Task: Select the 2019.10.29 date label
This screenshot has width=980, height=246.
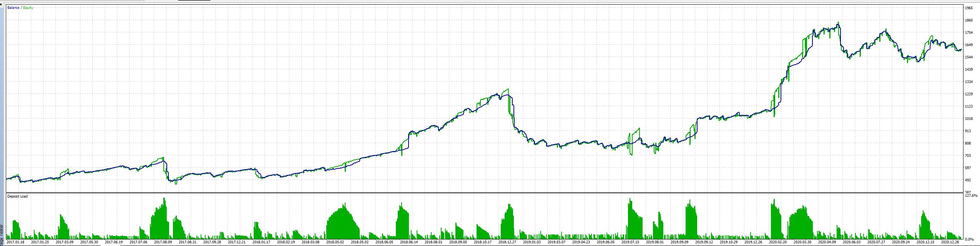Action: [729, 242]
